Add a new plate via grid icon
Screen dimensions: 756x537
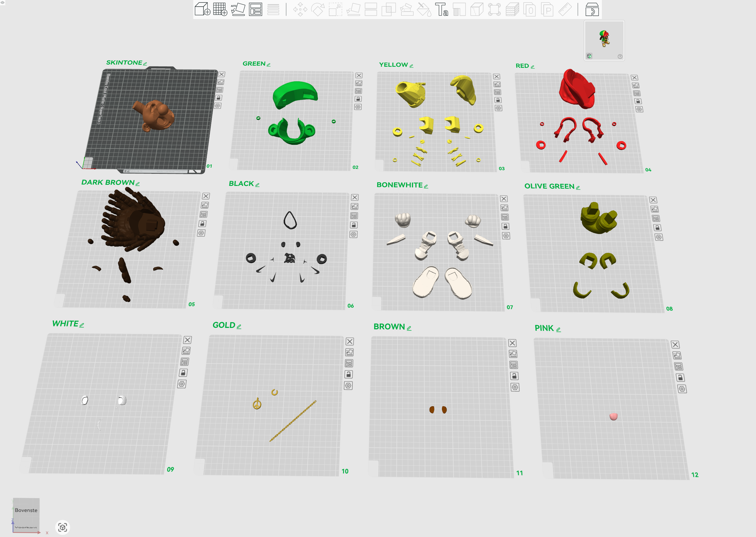pyautogui.click(x=220, y=9)
